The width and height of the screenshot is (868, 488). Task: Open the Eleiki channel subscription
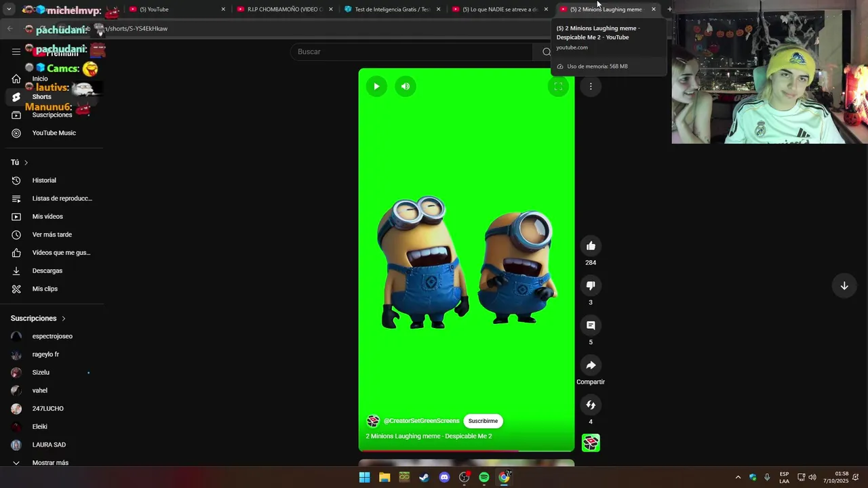click(52, 426)
